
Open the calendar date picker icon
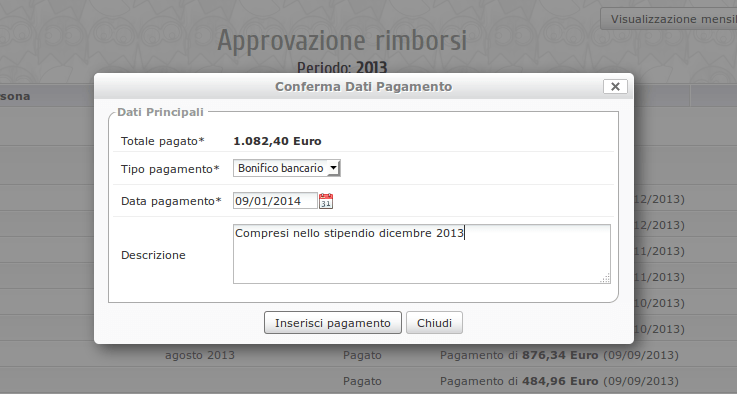pos(326,201)
